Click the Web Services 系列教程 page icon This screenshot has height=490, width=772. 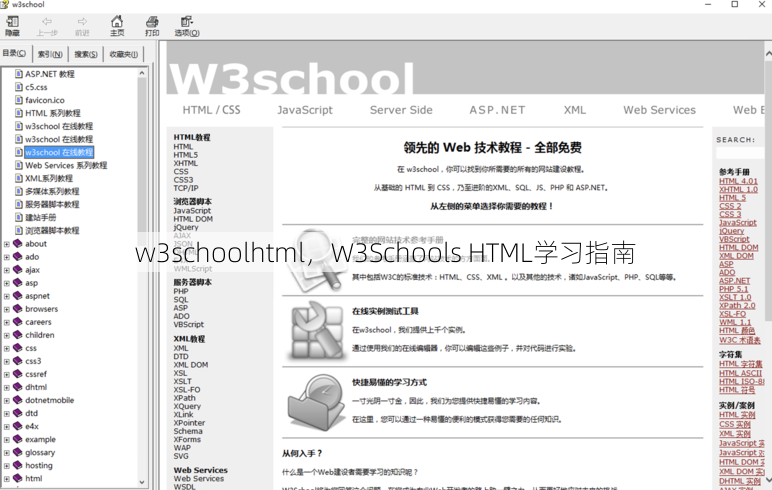click(x=19, y=165)
